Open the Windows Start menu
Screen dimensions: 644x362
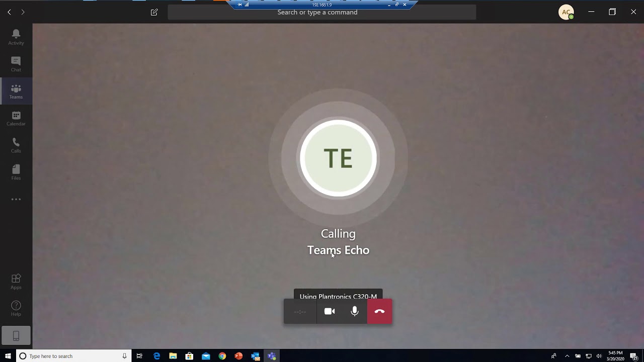pyautogui.click(x=8, y=356)
